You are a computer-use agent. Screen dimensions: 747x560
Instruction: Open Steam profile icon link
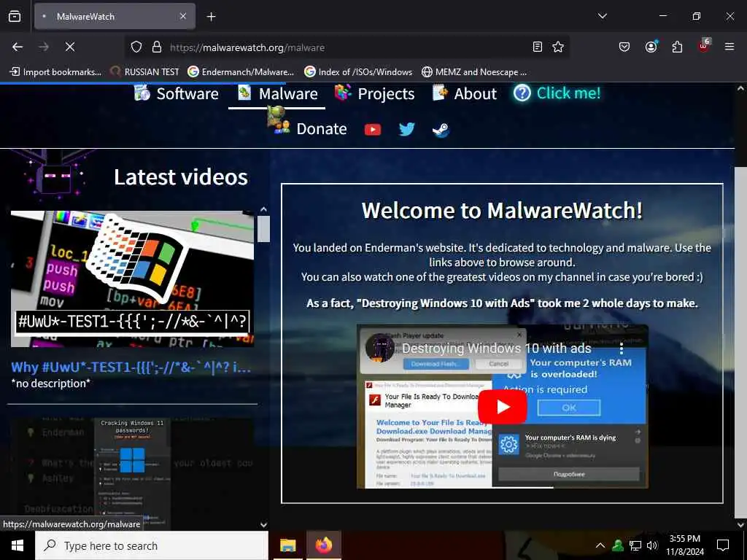coord(440,130)
